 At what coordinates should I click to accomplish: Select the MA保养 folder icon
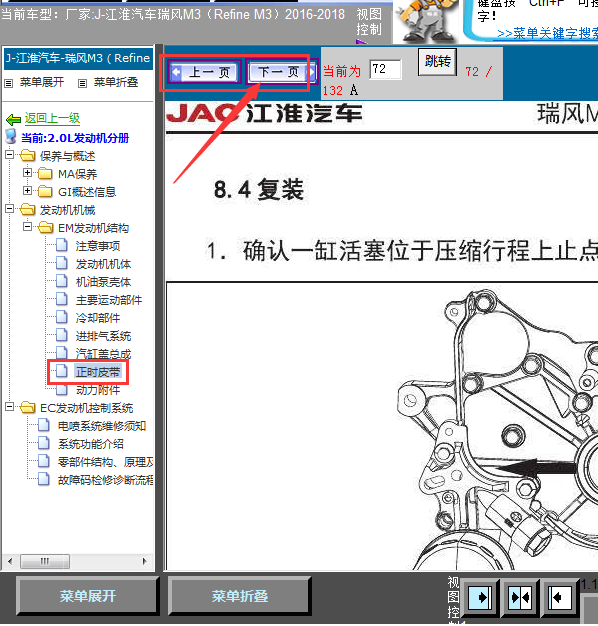(45, 173)
